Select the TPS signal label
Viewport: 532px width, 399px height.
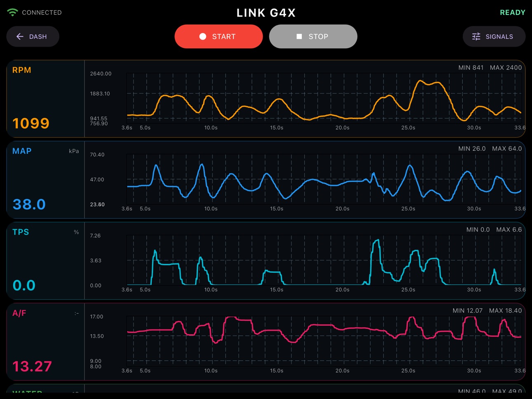21,232
